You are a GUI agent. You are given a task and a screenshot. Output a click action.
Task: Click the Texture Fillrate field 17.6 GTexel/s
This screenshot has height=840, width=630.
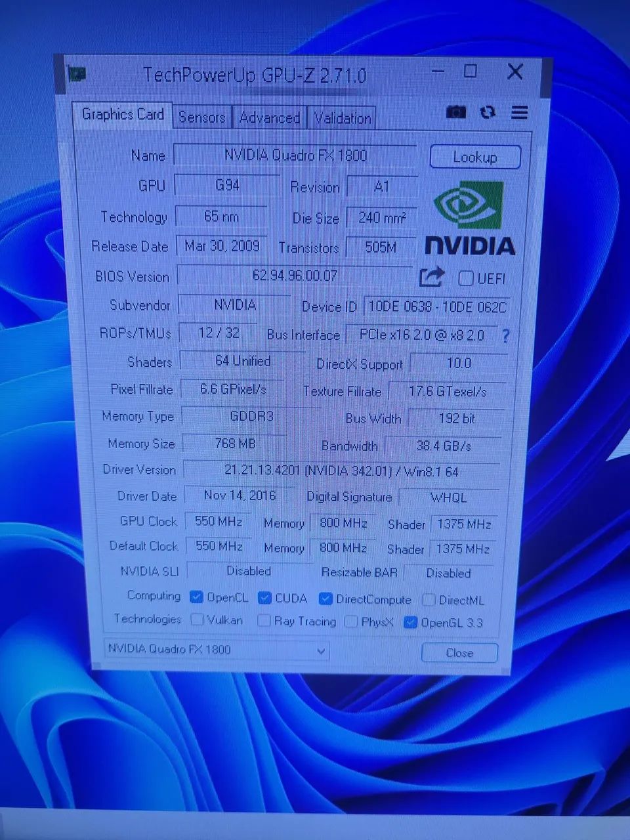click(448, 392)
